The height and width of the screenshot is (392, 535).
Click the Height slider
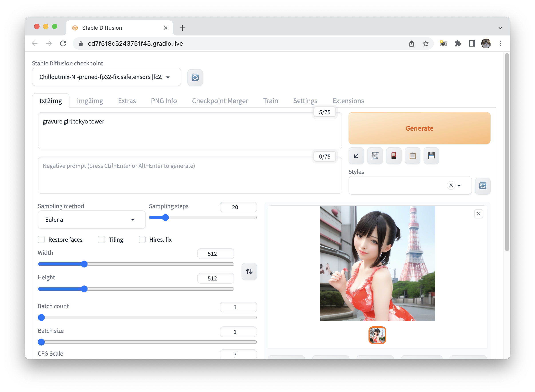point(136,288)
